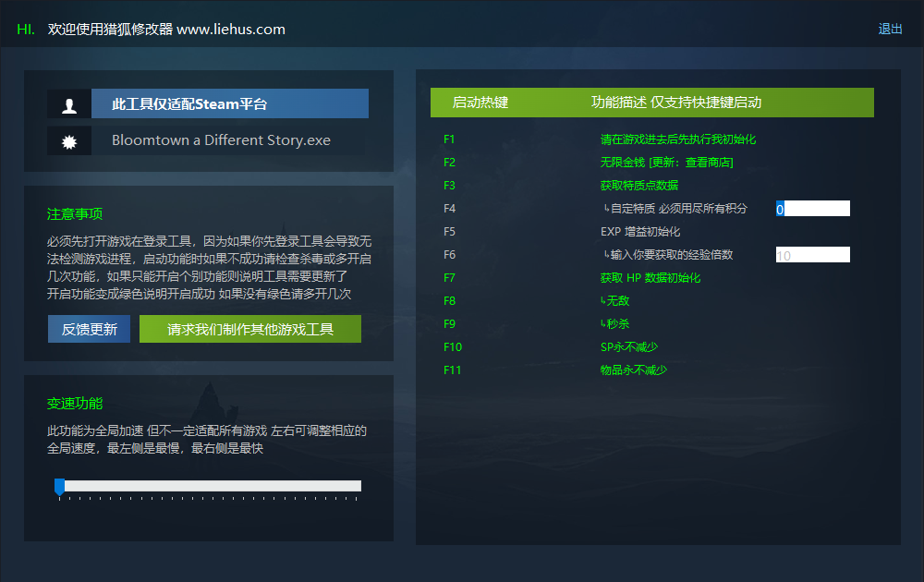This screenshot has height=582, width=924.
Task: Click 请求我们制作其他游戏工具 button
Action: [x=249, y=329]
